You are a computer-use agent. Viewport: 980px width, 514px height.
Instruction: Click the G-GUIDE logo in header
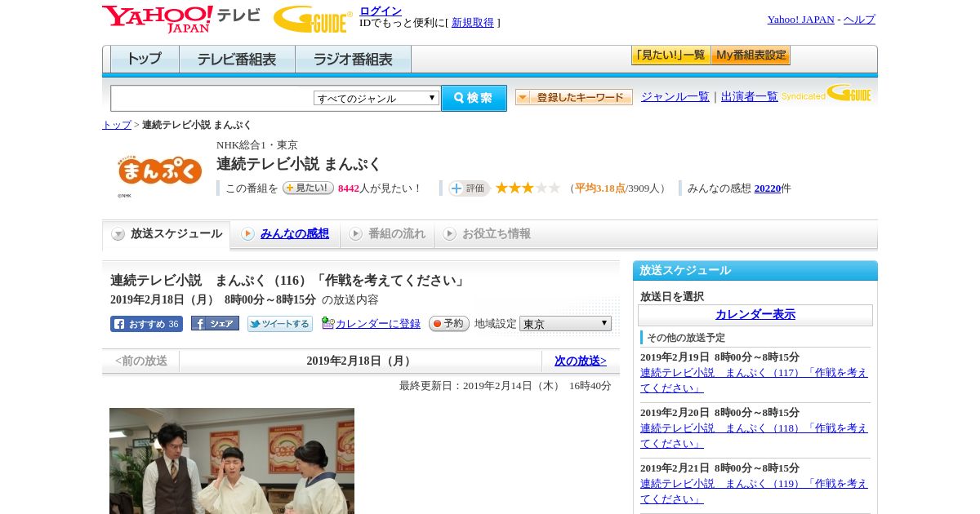313,19
